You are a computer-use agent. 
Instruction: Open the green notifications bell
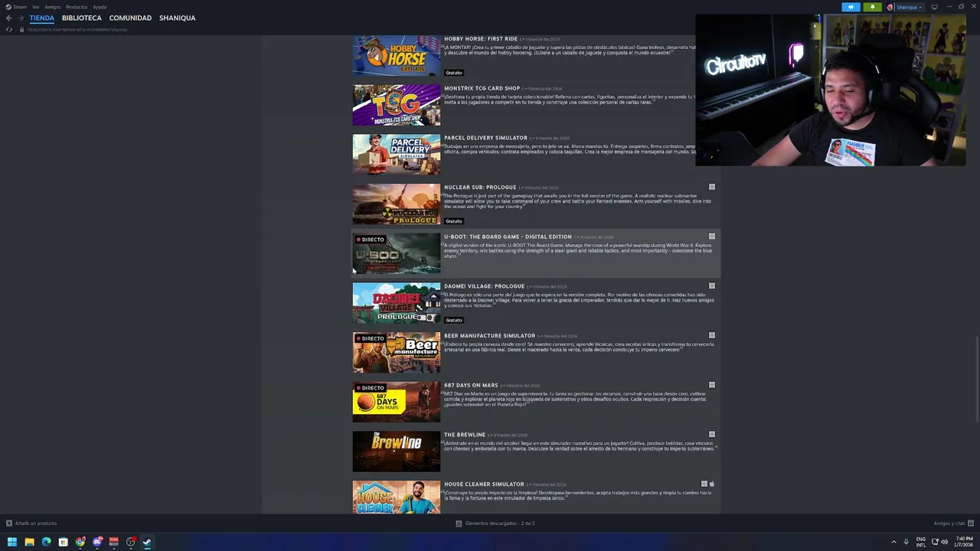coord(872,7)
